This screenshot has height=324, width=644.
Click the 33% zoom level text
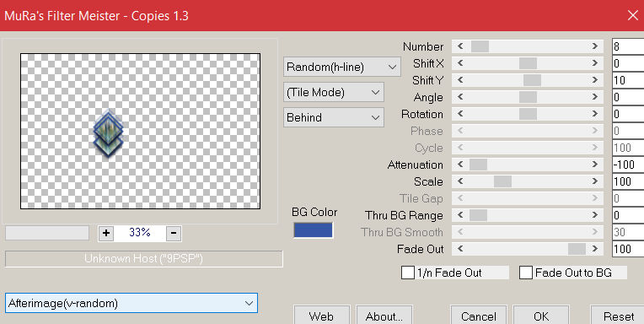click(140, 233)
